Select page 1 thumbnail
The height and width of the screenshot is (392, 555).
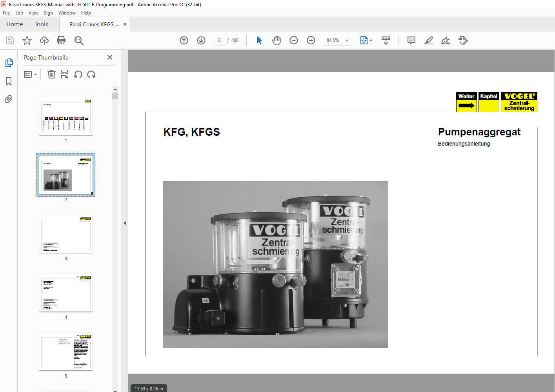66,116
